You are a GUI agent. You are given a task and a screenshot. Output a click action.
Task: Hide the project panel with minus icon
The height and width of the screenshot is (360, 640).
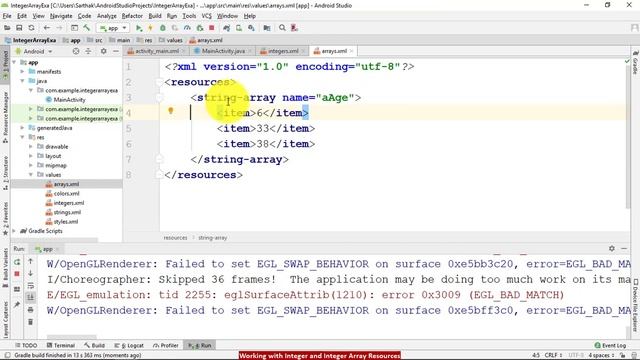(x=116, y=51)
